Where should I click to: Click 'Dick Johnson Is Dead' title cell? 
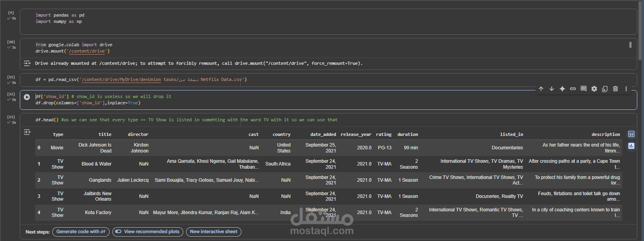pyautogui.click(x=95, y=148)
